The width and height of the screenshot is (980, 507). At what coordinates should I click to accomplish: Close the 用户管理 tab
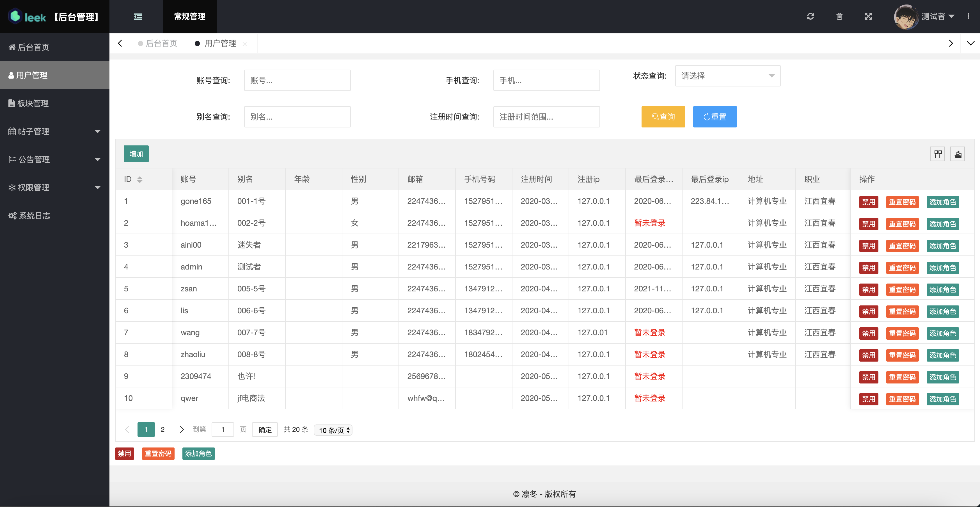245,44
